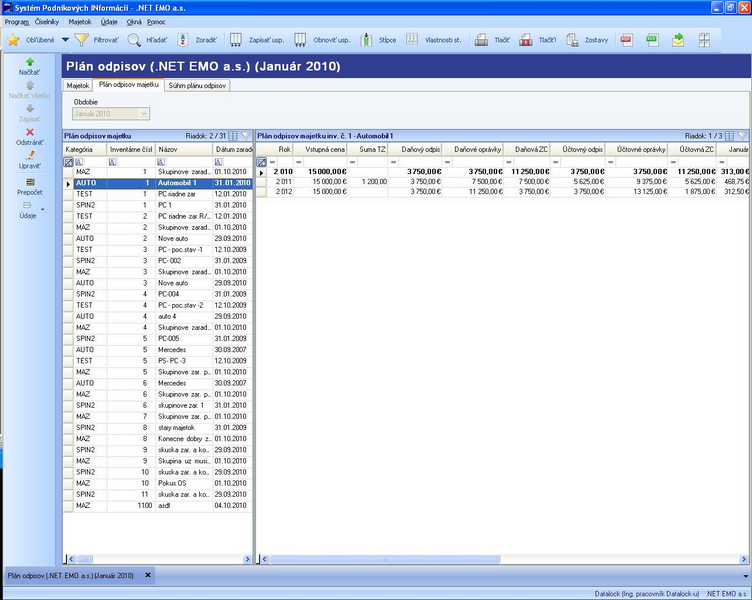Image resolution: width=752 pixels, height=600 pixels.
Task: Click the Odstrániť red X button
Action: 30,137
